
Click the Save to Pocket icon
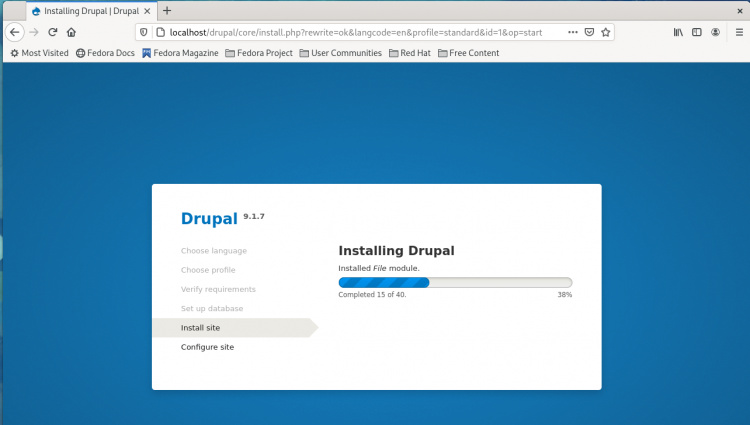(x=589, y=32)
